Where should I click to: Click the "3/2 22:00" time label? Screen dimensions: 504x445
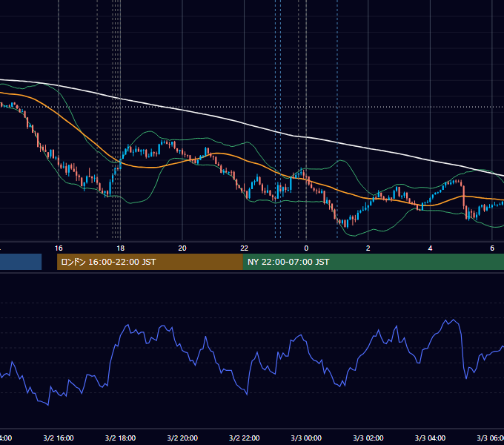(x=245, y=438)
